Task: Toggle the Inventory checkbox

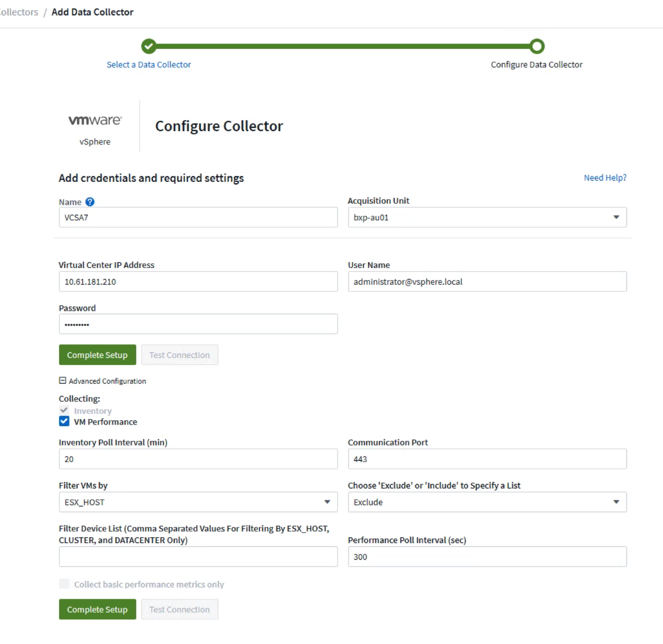Action: [x=64, y=411]
